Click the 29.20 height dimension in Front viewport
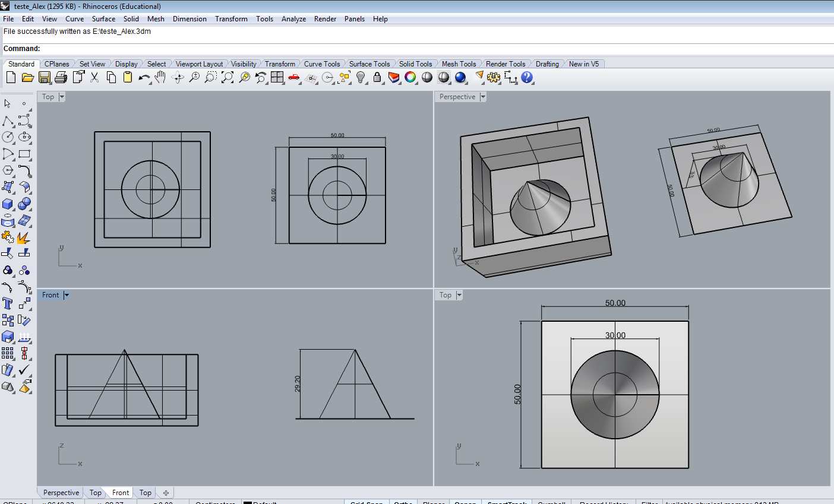The image size is (834, 504). (298, 383)
